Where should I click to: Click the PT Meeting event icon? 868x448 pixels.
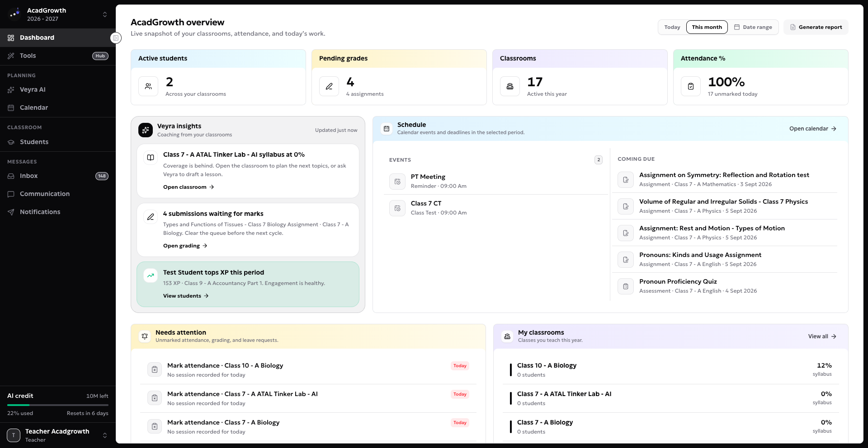click(x=397, y=182)
